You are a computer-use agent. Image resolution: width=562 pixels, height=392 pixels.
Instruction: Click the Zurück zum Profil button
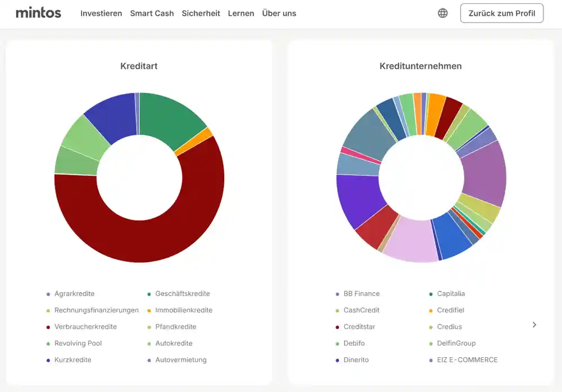pos(502,13)
